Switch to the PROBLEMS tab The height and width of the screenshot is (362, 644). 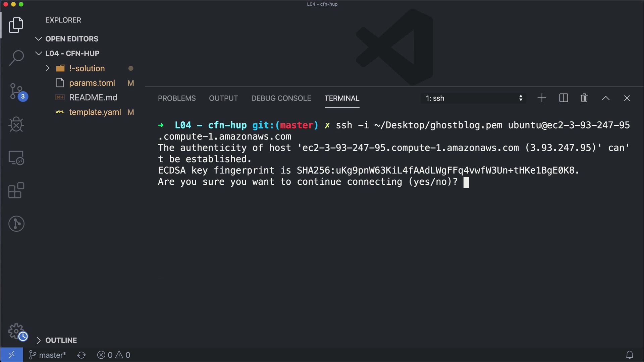[x=177, y=98]
